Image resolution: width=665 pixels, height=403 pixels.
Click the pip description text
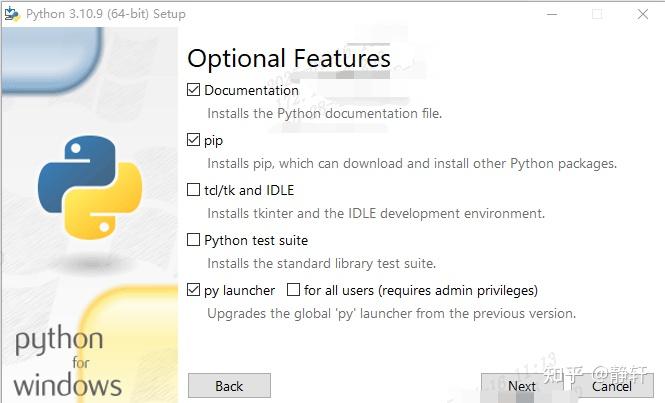(412, 164)
